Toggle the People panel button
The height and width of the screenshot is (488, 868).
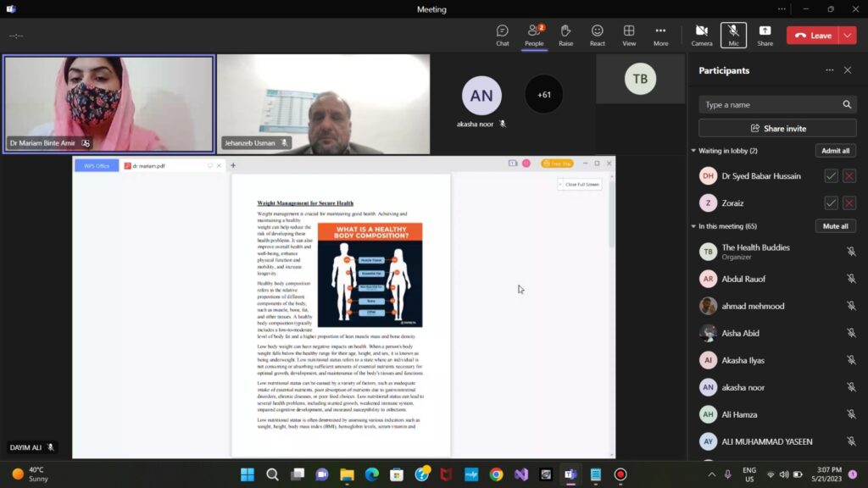pyautogui.click(x=534, y=36)
